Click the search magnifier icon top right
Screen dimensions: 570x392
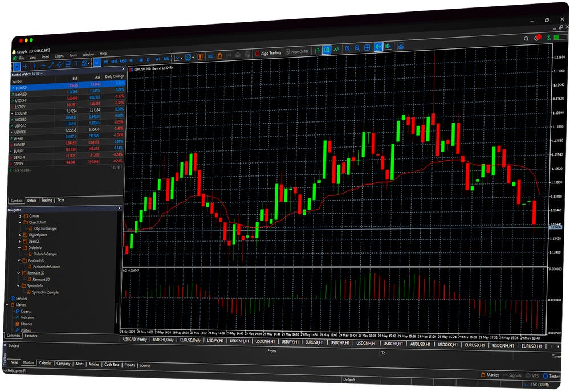526,39
